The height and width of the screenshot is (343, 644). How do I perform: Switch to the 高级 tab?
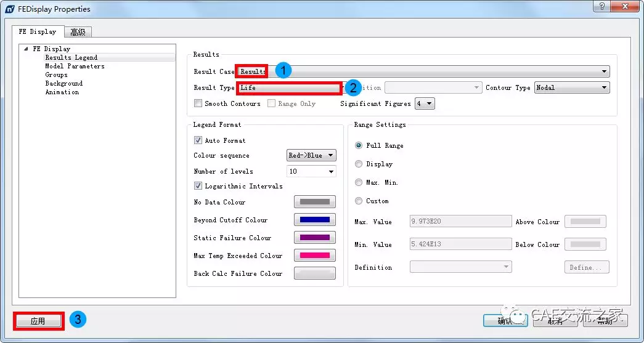coord(78,32)
